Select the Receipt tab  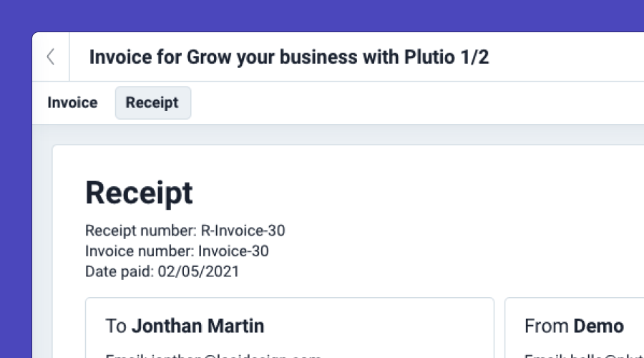tap(152, 102)
